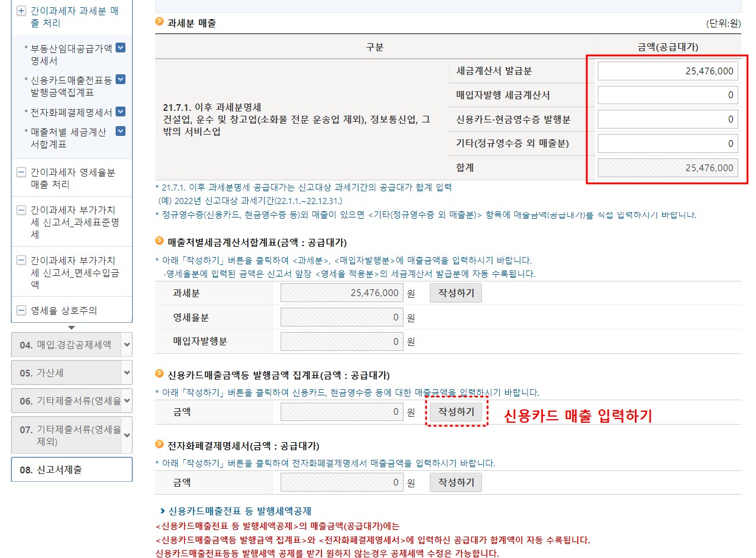Select the 05. 가산세 menu item

coord(71,372)
